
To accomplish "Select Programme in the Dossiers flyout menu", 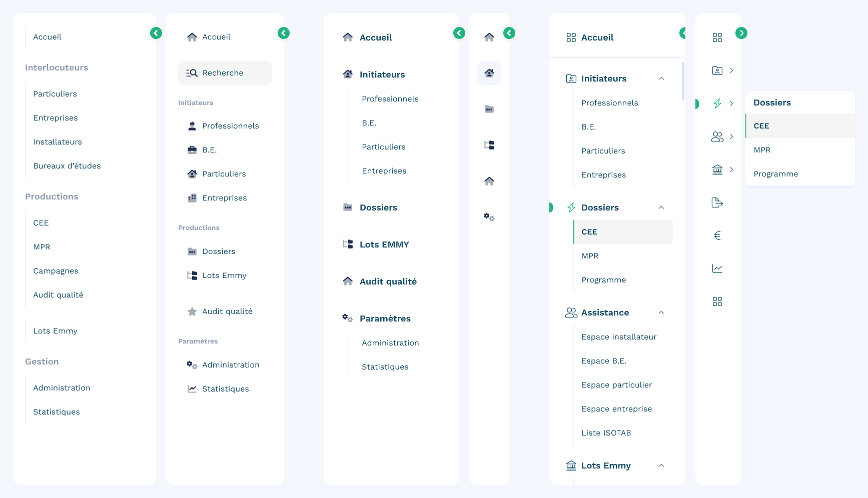I will [775, 174].
